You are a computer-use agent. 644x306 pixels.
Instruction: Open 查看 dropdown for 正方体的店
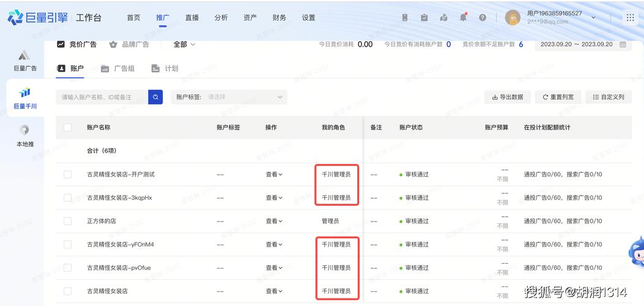click(x=274, y=221)
